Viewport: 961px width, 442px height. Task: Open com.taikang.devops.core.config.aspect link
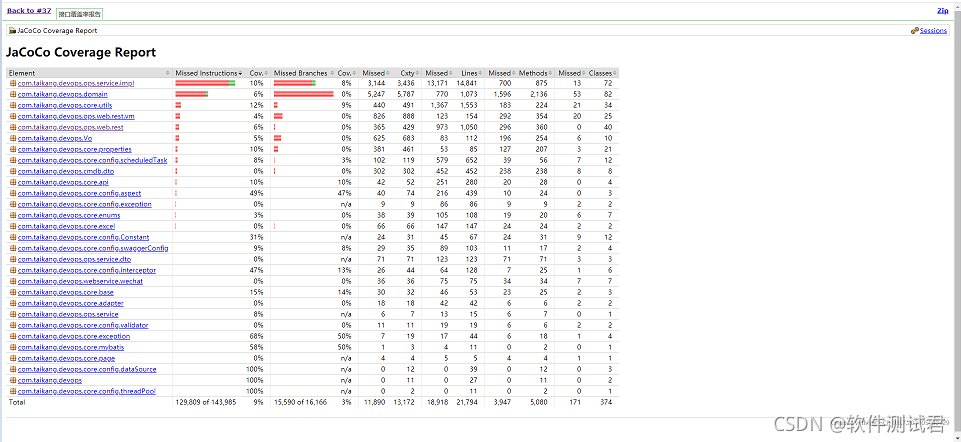tap(79, 193)
